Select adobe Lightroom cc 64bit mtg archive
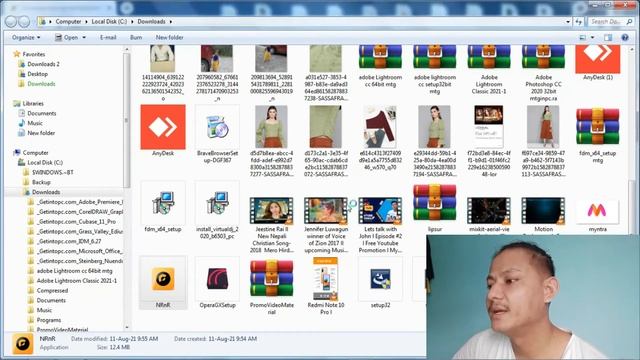 coord(380,57)
